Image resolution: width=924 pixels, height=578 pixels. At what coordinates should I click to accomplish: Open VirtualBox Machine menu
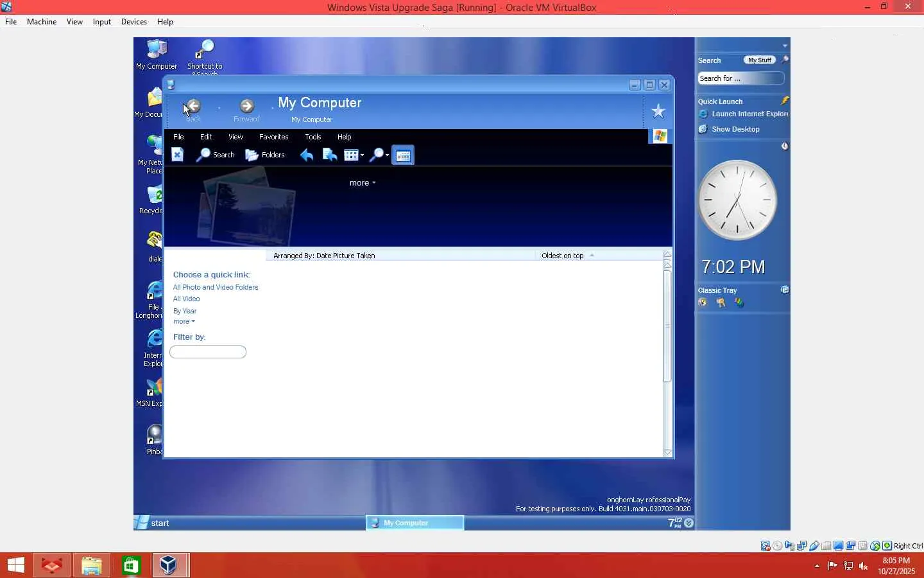pos(42,22)
